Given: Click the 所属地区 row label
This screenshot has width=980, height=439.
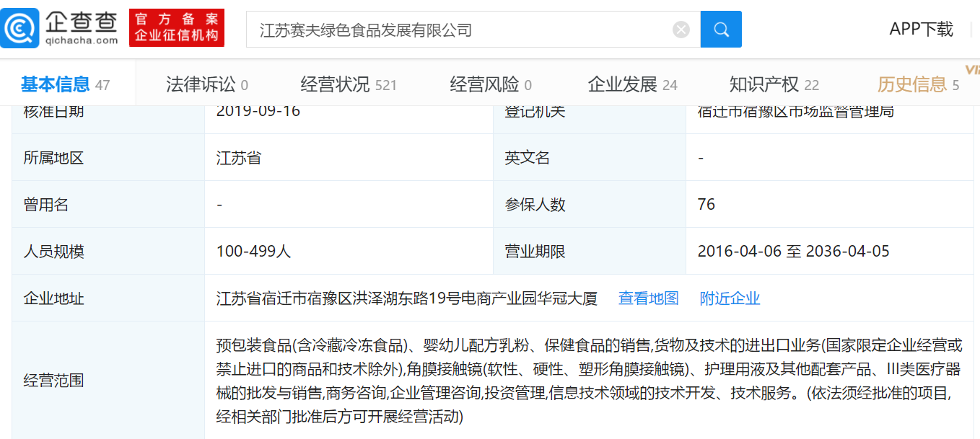Looking at the screenshot, I should coord(53,157).
